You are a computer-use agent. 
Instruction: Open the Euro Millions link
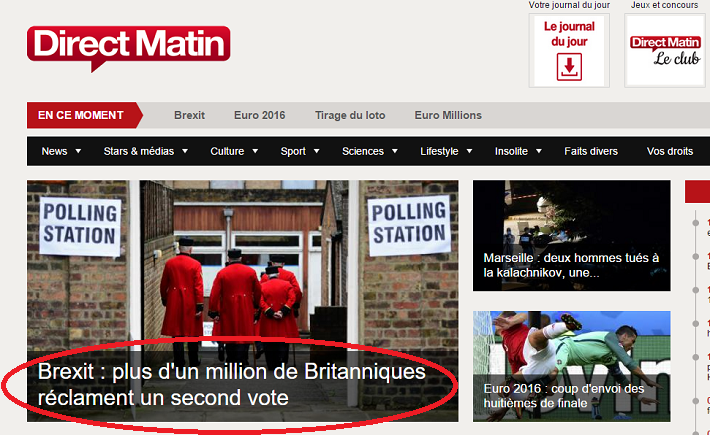click(448, 115)
